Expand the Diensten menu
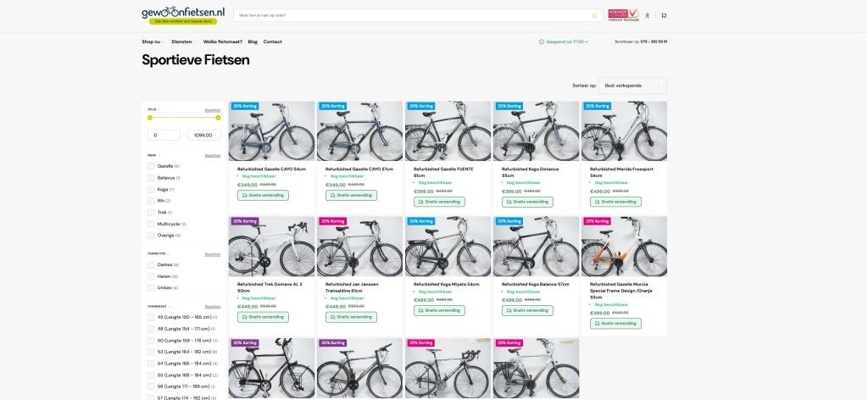This screenshot has width=868, height=400. click(x=183, y=42)
